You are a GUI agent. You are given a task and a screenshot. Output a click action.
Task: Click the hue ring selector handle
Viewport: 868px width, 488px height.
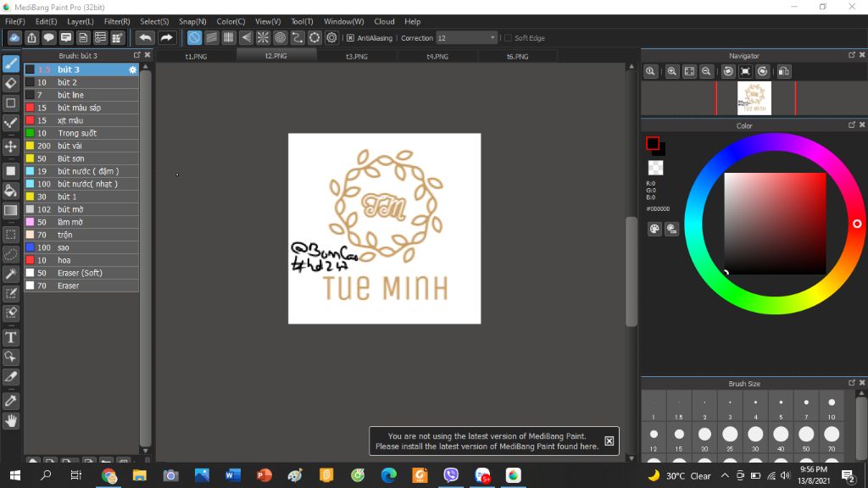point(857,224)
